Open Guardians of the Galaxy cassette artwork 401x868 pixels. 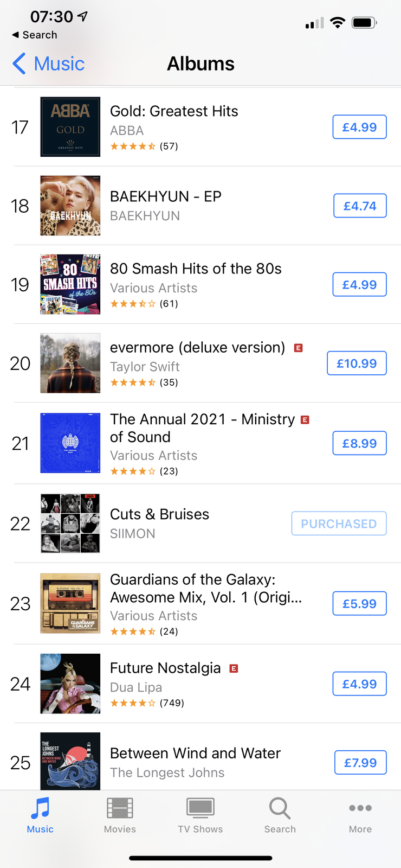(70, 603)
